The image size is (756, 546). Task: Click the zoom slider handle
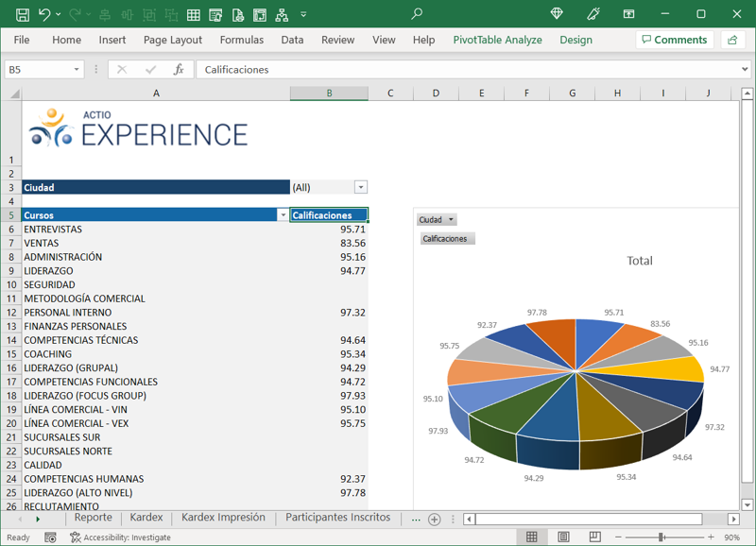point(661,537)
